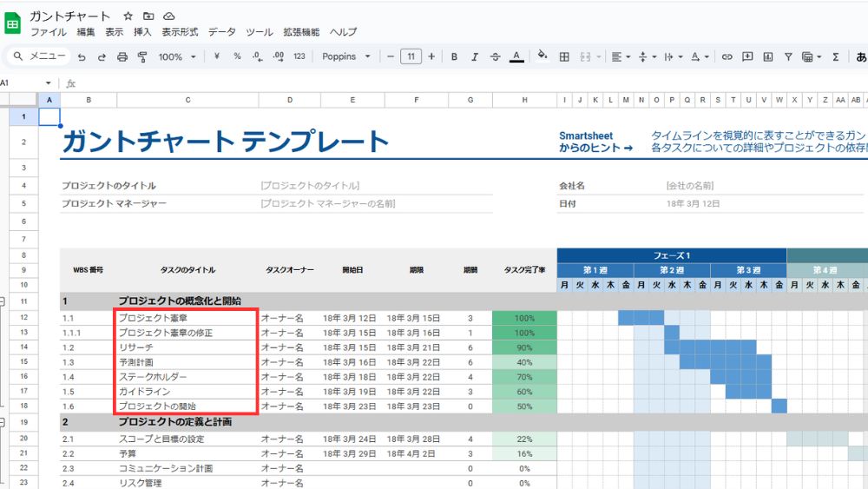Open the データ menu
The width and height of the screenshot is (868, 489).
pos(221,32)
